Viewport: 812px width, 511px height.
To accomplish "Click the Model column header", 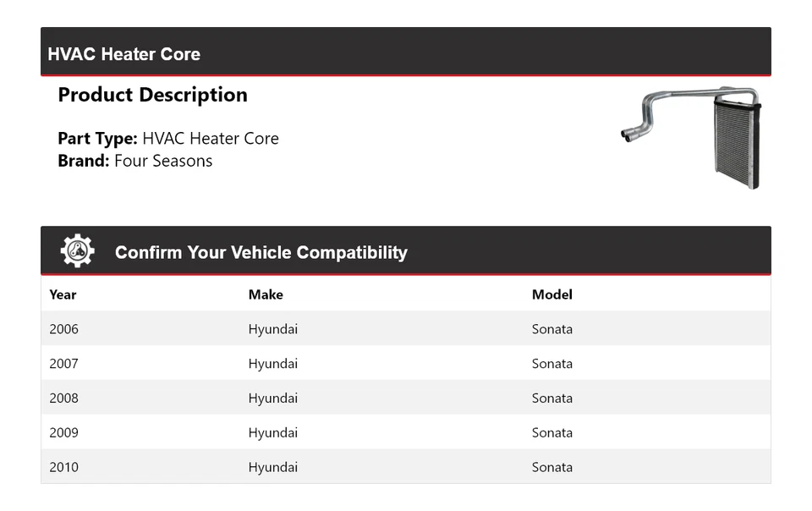I will (551, 294).
